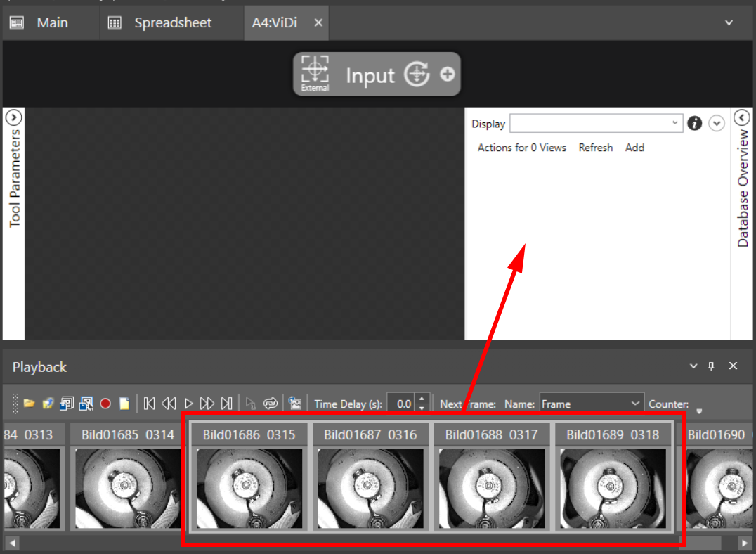Image resolution: width=756 pixels, height=554 pixels.
Task: Click the circular arrow crosshair icon beside Input
Action: tap(417, 74)
